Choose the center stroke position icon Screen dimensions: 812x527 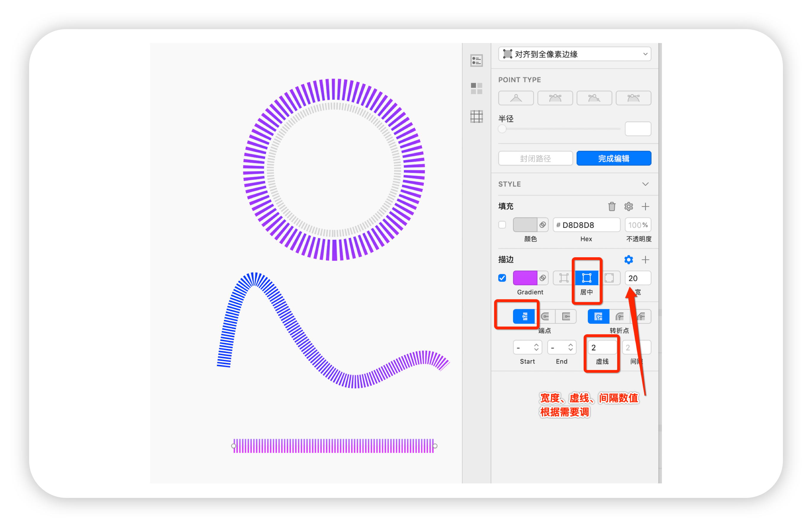[587, 278]
